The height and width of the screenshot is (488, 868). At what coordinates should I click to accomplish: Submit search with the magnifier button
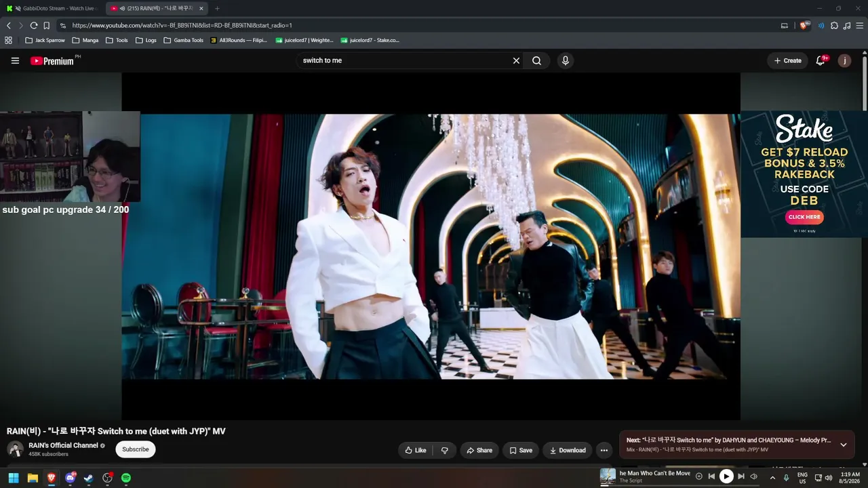click(536, 60)
